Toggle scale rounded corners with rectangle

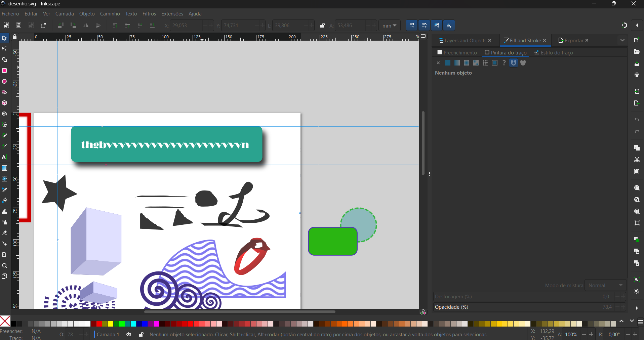click(x=424, y=25)
